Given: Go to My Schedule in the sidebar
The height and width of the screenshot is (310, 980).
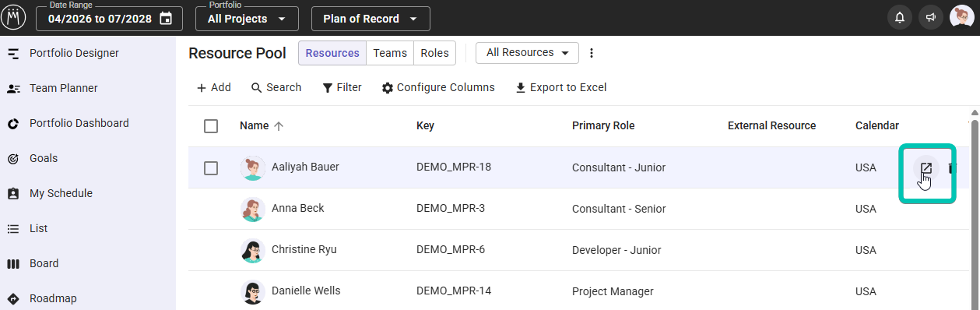Looking at the screenshot, I should click(x=61, y=194).
